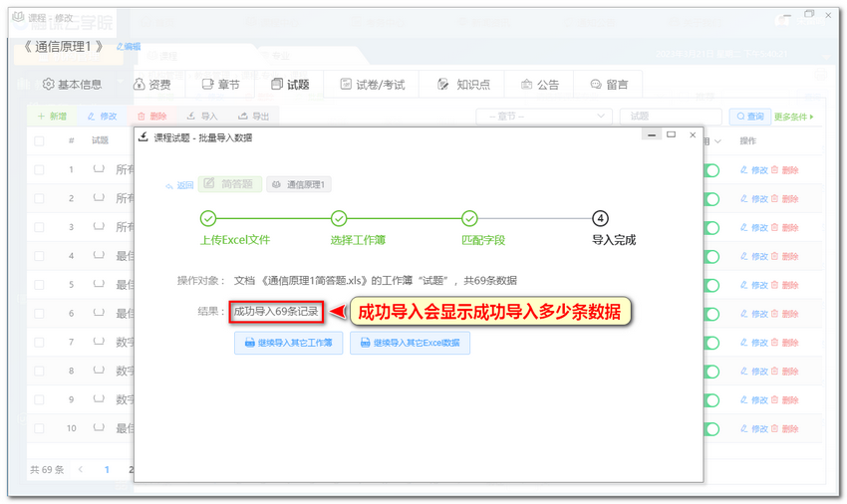Click 继续导入其它Excel数据 button
This screenshot has width=847, height=504.
click(410, 343)
